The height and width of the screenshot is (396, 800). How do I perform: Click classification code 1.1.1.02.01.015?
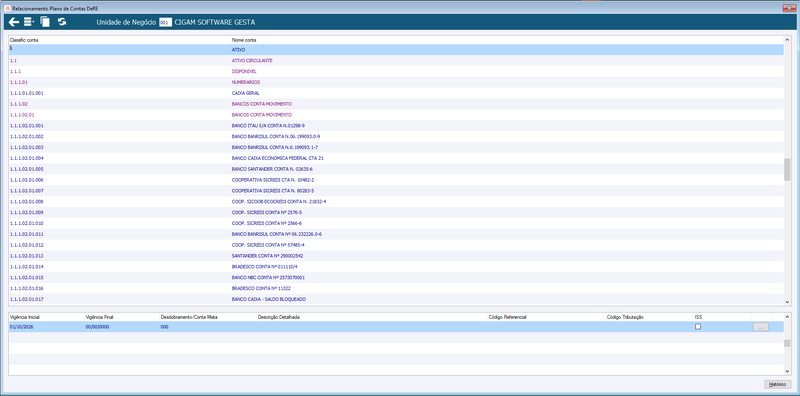coord(27,278)
